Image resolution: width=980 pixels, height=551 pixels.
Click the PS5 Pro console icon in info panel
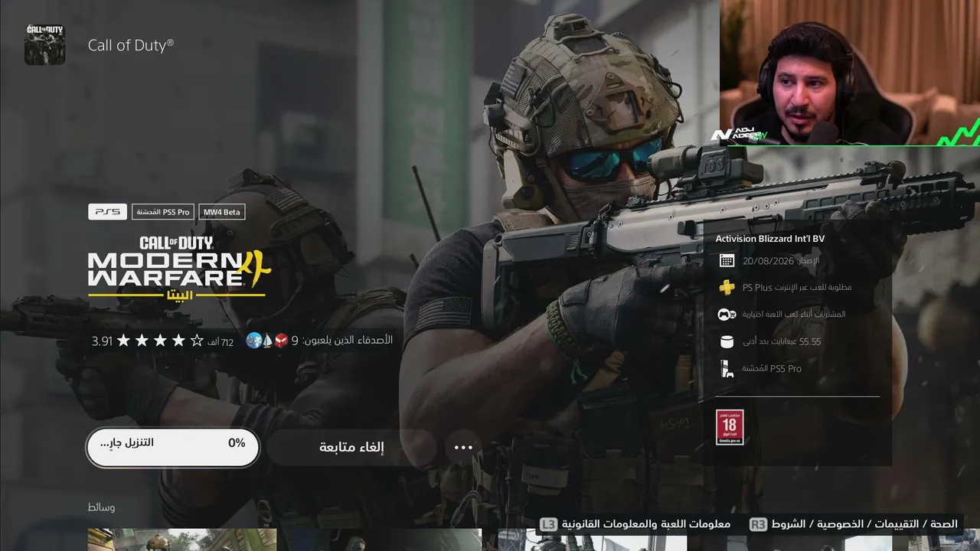click(x=727, y=369)
